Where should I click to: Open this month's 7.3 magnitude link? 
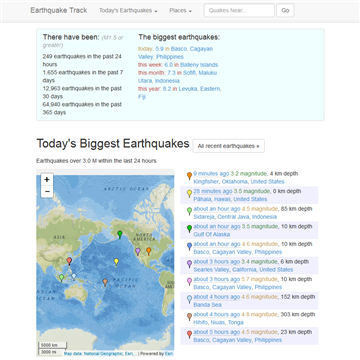tap(172, 73)
